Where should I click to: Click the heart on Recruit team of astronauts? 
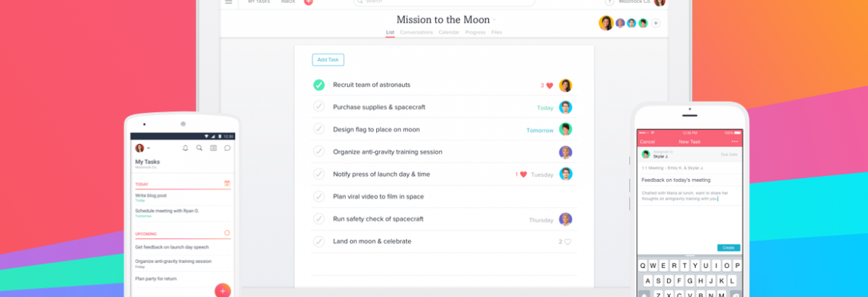550,85
